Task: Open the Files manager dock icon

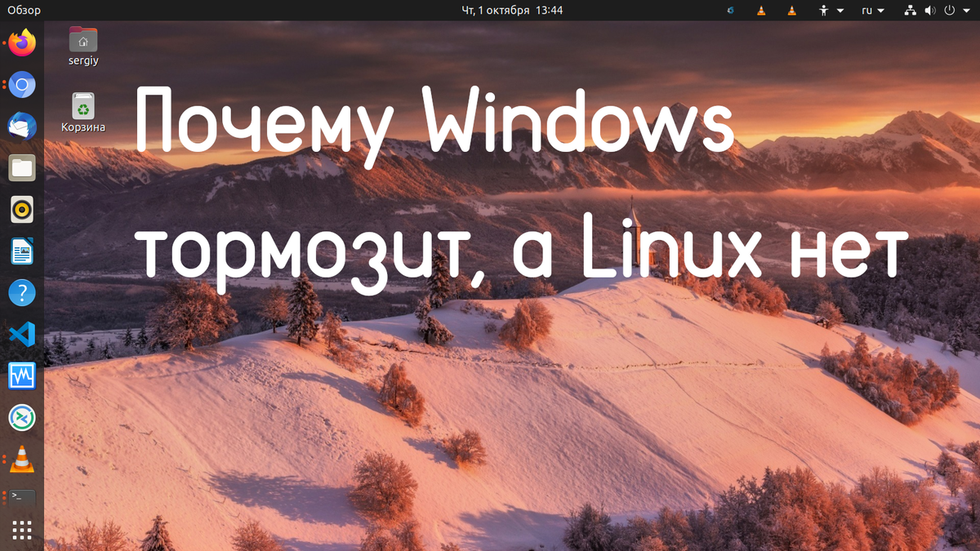Action: tap(22, 168)
